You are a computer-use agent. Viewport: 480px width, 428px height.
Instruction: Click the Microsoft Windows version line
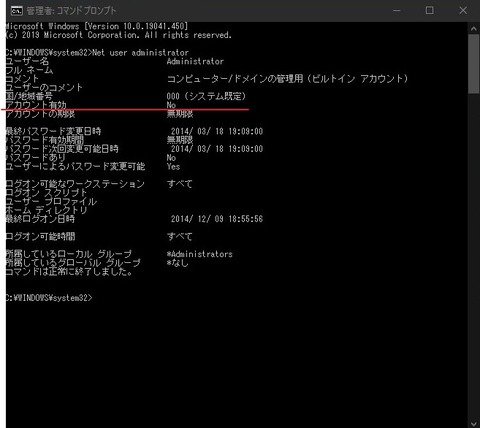tap(97, 26)
